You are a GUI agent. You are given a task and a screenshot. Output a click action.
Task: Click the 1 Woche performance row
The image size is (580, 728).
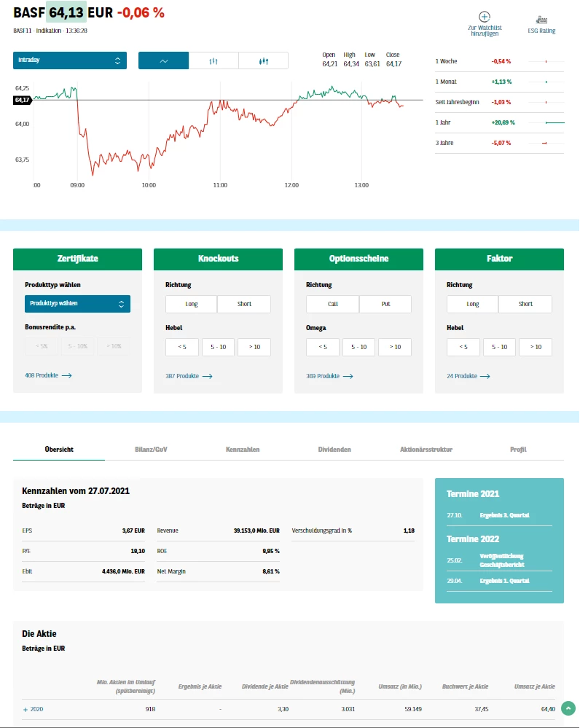coord(500,61)
